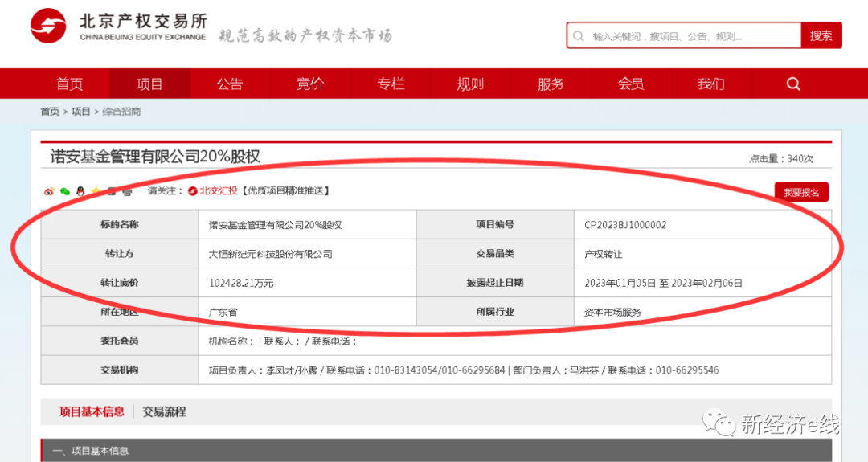Select the 项目基本信息 tab
Screen dimensions: 868x462
pyautogui.click(x=92, y=411)
